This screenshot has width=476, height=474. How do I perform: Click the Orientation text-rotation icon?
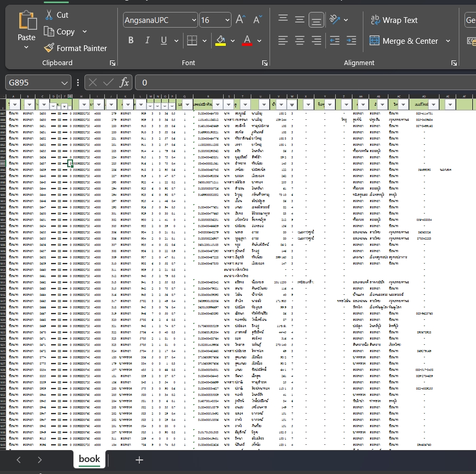click(x=335, y=20)
